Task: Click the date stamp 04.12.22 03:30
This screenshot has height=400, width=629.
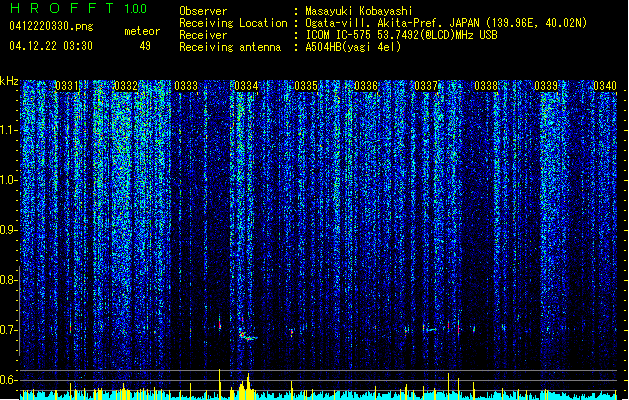Action: (51, 46)
